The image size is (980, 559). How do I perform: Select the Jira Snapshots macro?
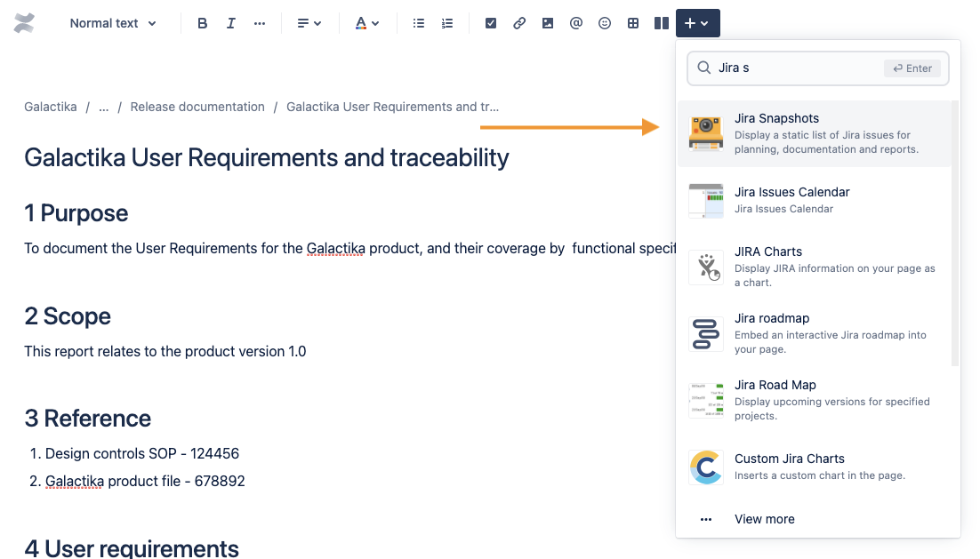click(x=814, y=133)
